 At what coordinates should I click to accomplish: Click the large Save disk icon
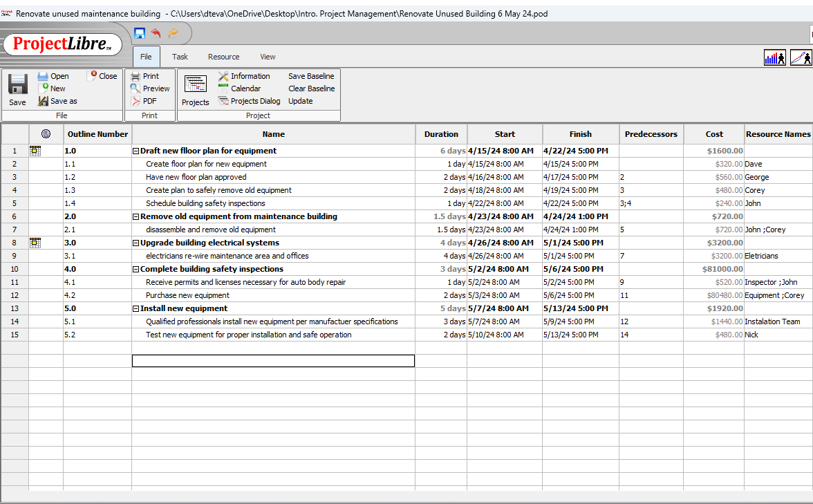click(x=17, y=84)
